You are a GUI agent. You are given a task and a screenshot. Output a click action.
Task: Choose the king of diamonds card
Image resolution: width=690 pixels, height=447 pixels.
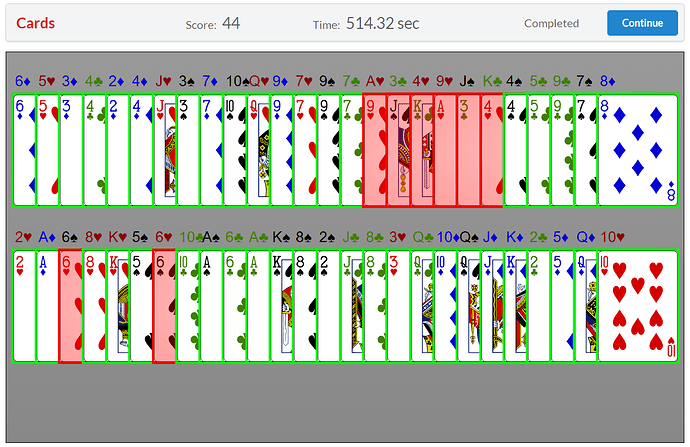[515, 306]
